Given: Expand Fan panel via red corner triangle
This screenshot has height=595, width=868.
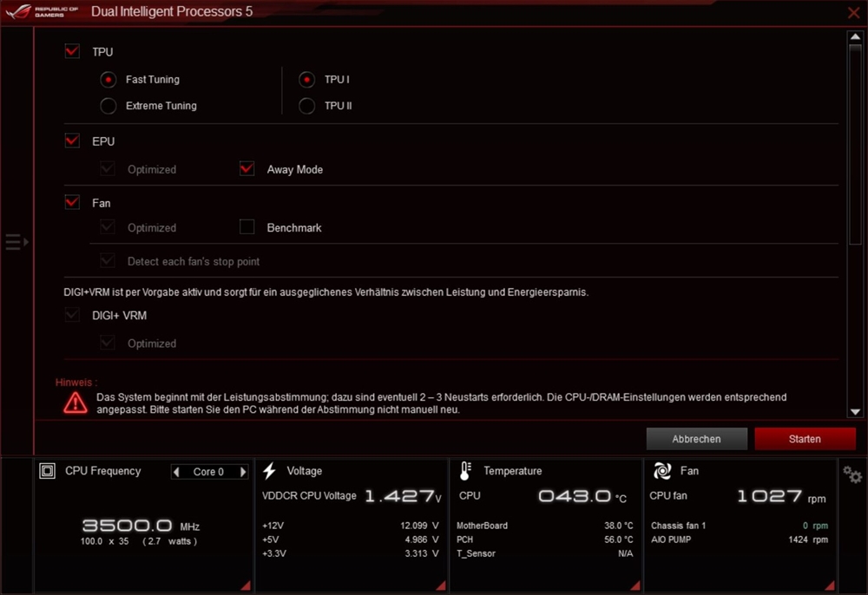Looking at the screenshot, I should pos(830,585).
